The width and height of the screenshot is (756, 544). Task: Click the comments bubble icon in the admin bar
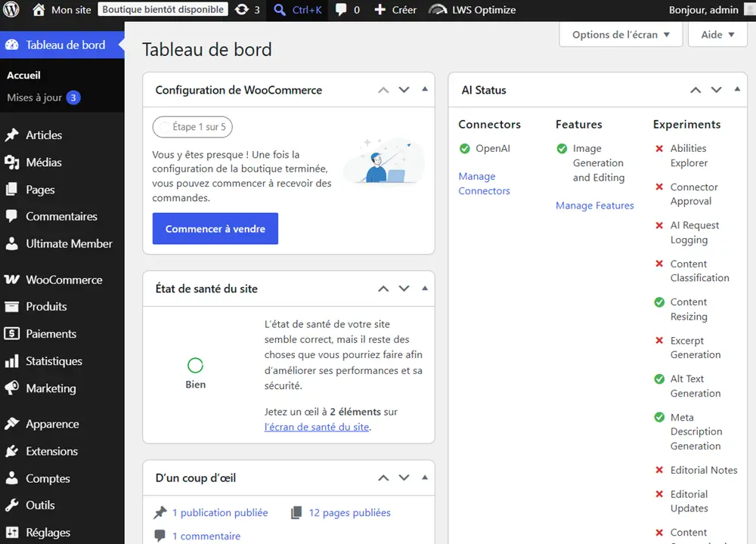coord(341,10)
